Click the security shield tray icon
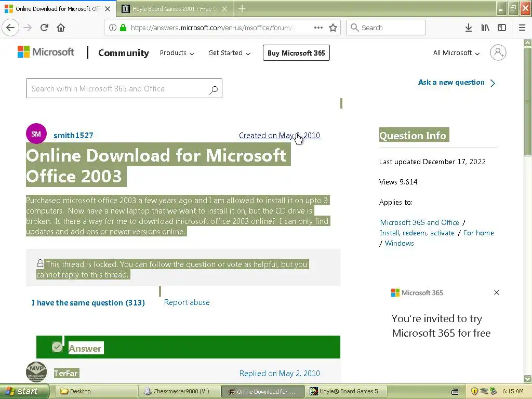The width and height of the screenshot is (532, 399). point(474,392)
